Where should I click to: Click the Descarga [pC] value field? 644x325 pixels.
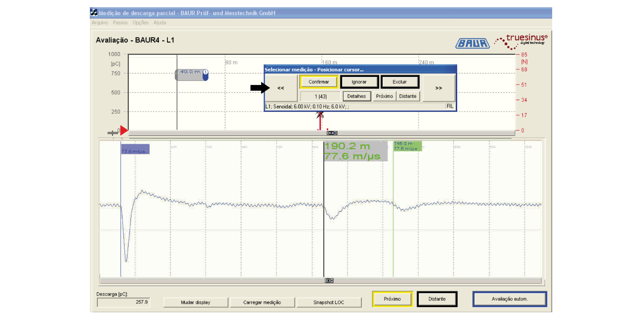(x=124, y=302)
